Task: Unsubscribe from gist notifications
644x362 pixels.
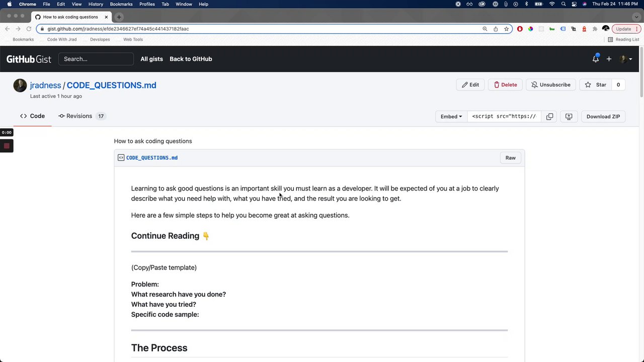Action: (x=551, y=84)
